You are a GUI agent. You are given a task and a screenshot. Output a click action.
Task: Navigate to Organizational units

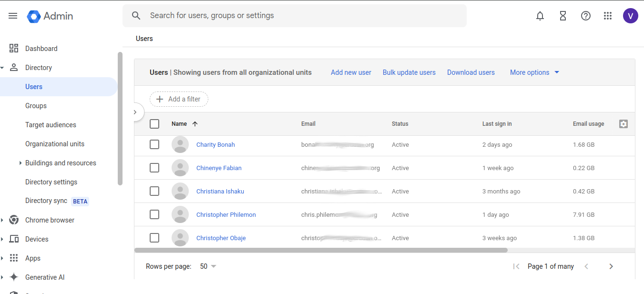(55, 144)
